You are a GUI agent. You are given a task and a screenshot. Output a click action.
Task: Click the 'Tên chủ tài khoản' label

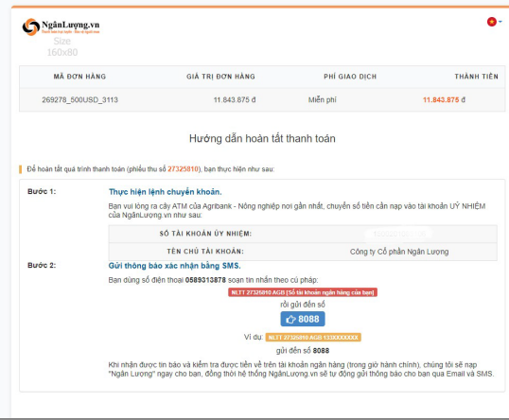pyautogui.click(x=205, y=252)
